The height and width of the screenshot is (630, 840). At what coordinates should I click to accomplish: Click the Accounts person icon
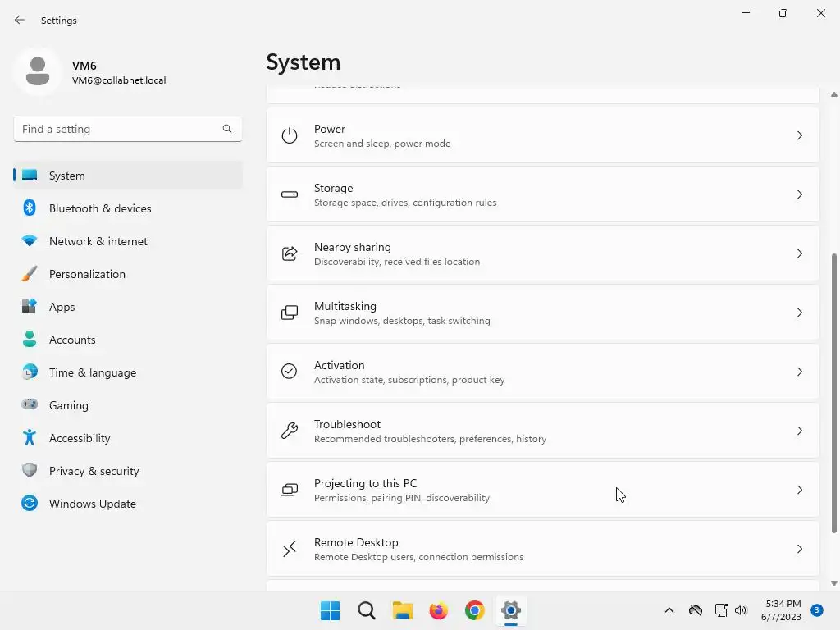click(30, 339)
